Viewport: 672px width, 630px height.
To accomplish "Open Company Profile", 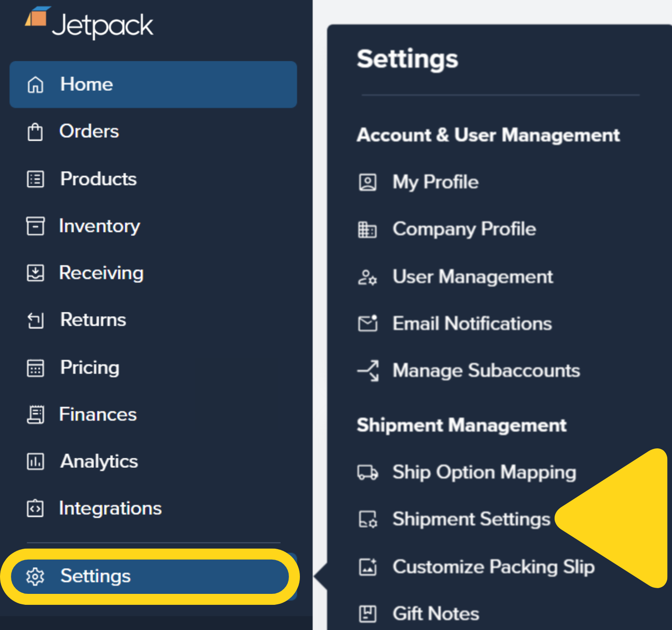I will tap(464, 229).
